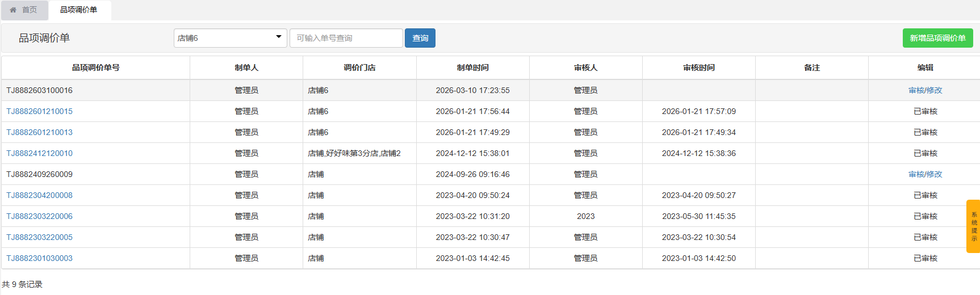This screenshot has height=295, width=980.
Task: Open order link TJ8882601210015
Action: coord(40,111)
